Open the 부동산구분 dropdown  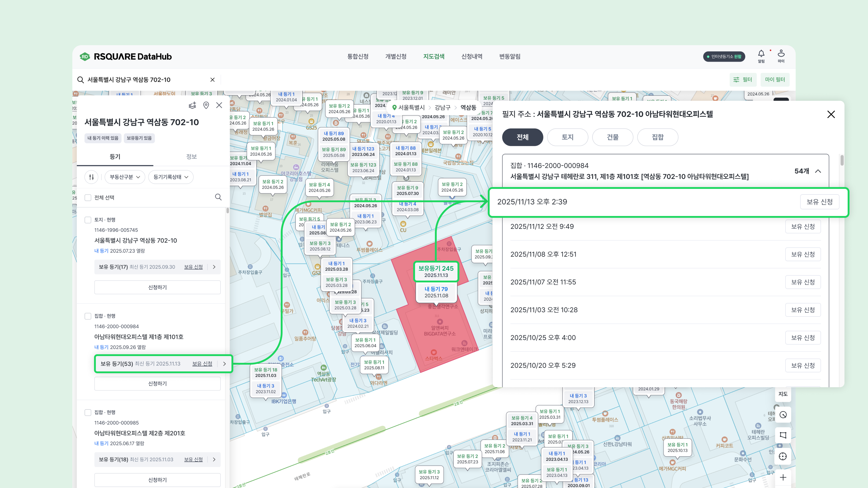click(125, 177)
